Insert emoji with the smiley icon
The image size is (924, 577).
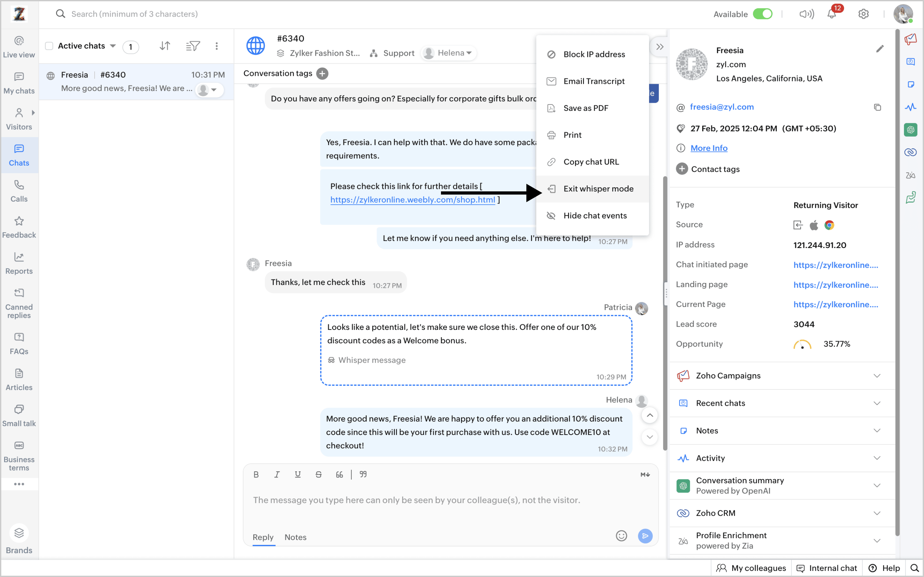click(x=621, y=536)
